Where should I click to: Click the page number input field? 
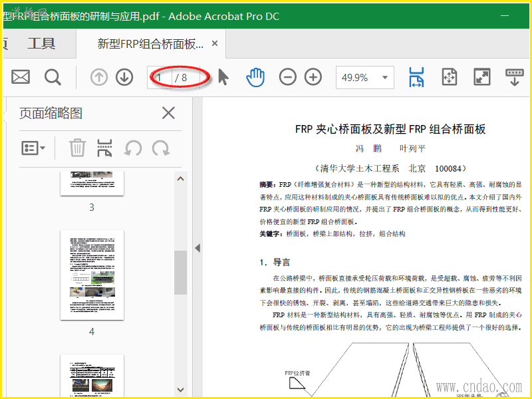coord(160,78)
